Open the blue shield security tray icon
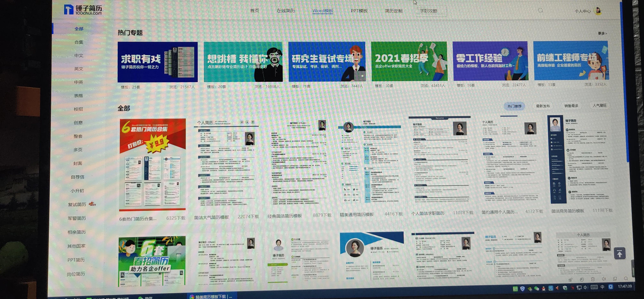644x299 pixels. click(522, 289)
